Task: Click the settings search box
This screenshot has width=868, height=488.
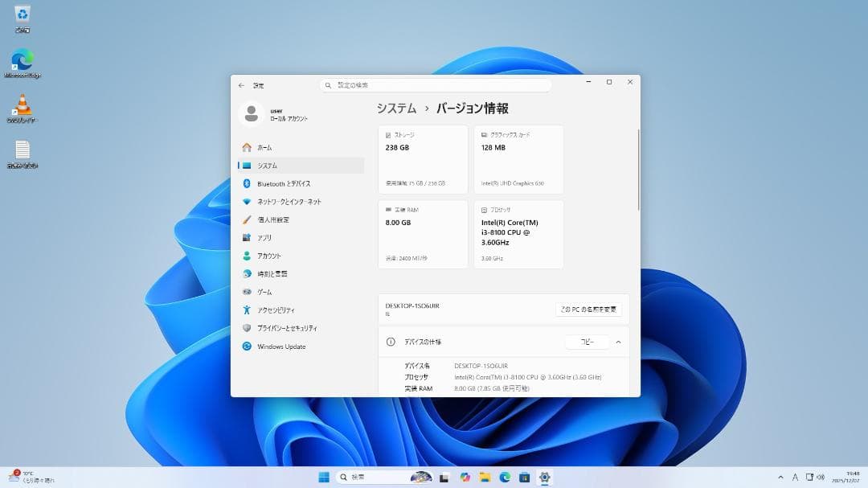Action: [x=436, y=84]
